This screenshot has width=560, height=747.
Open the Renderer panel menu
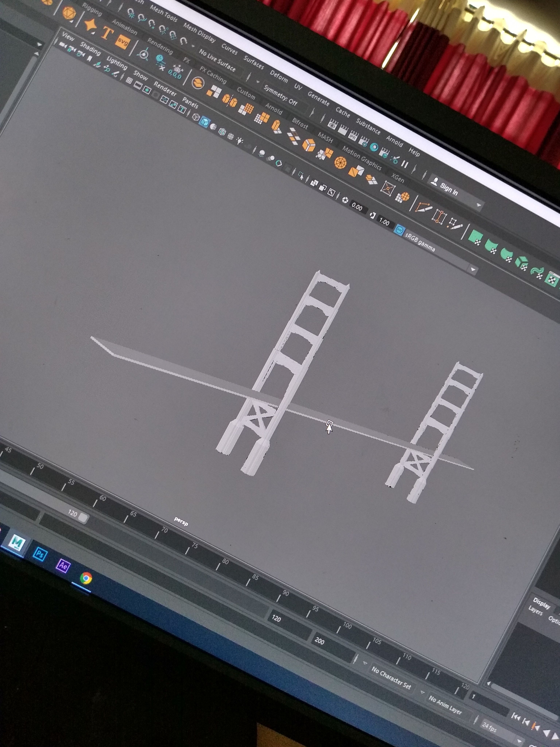tap(165, 88)
